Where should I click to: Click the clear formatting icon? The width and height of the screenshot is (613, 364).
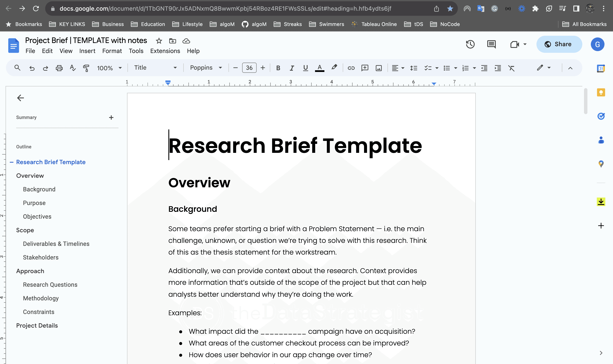tap(511, 68)
